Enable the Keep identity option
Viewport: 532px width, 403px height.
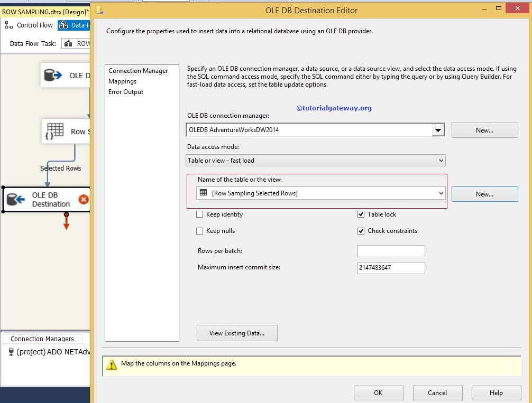pyautogui.click(x=200, y=214)
